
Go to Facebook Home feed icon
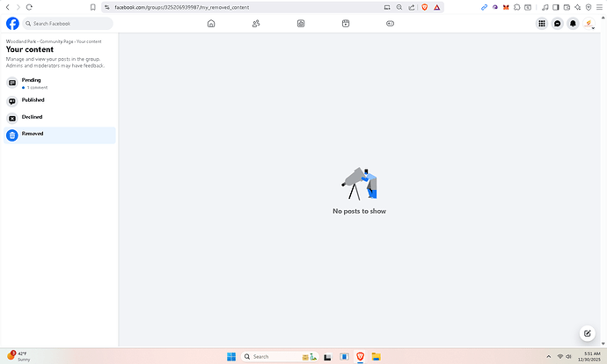click(210, 24)
